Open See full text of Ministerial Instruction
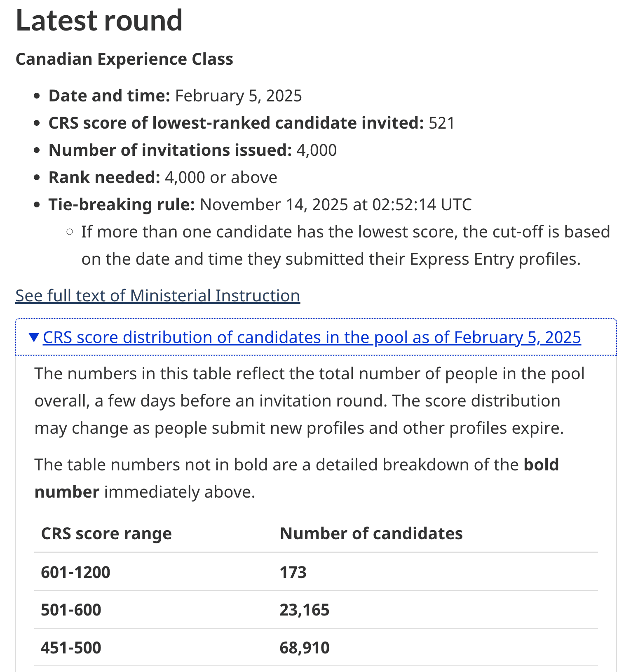 click(157, 296)
